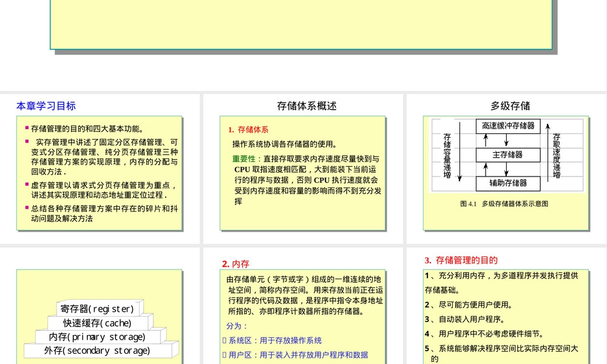Click the vertical label 存取速度递增
This screenshot has width=607, height=364.
pyautogui.click(x=557, y=155)
